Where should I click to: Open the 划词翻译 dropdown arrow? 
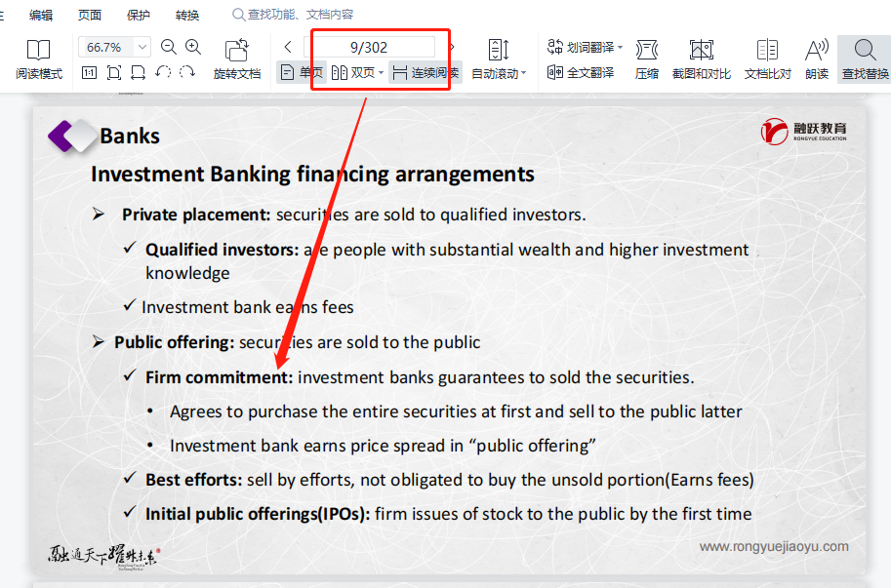point(621,47)
